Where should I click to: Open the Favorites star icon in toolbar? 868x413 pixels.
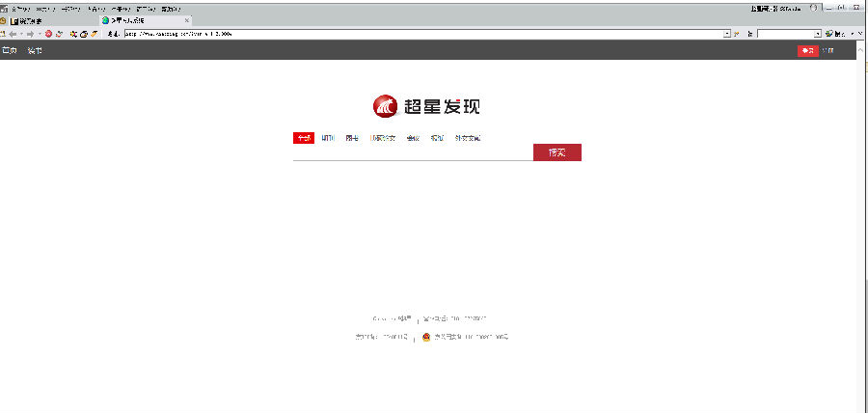coord(73,34)
